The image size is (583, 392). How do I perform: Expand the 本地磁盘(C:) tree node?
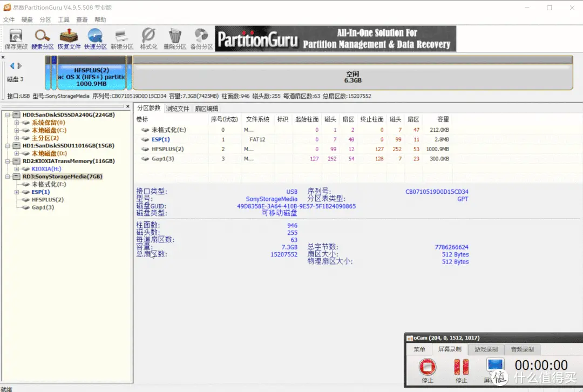coord(16,131)
